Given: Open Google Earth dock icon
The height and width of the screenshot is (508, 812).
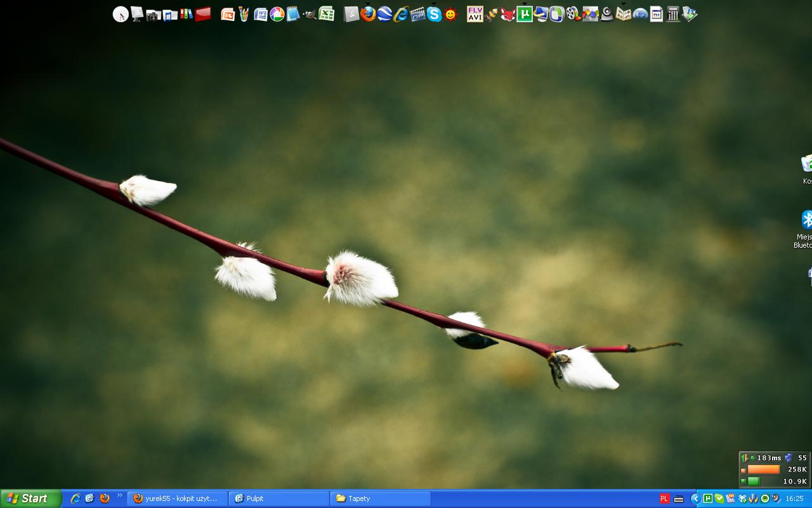Looking at the screenshot, I should pos(384,14).
